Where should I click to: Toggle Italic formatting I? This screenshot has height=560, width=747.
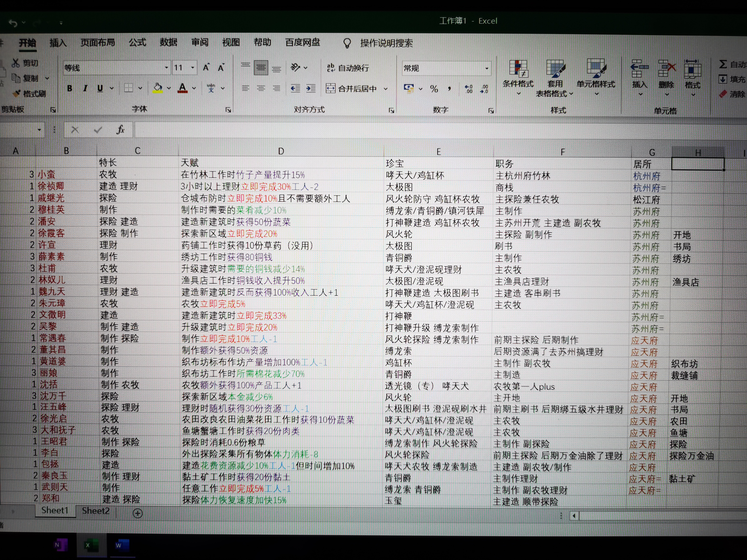pos(85,88)
